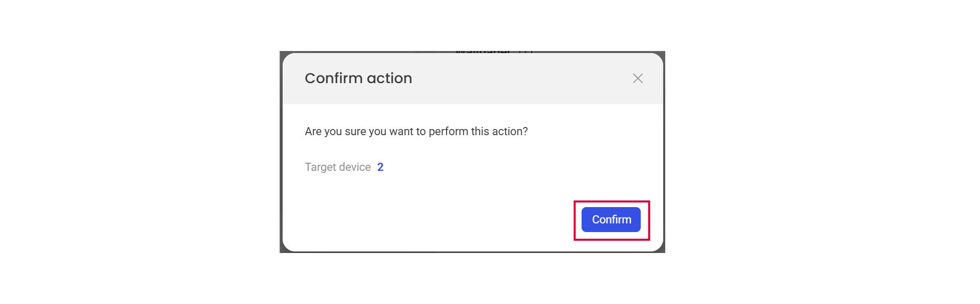Click the confirmation question text
The width and height of the screenshot is (980, 304).
tap(416, 132)
